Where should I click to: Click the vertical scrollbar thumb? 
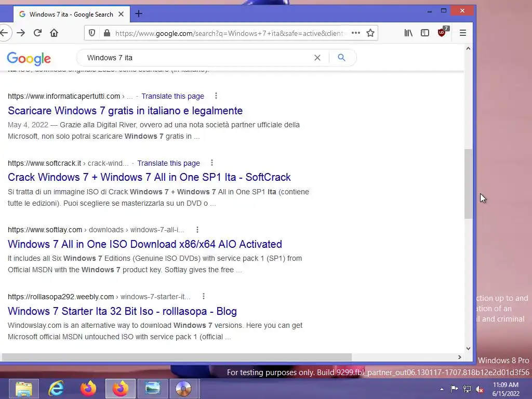coord(468,183)
